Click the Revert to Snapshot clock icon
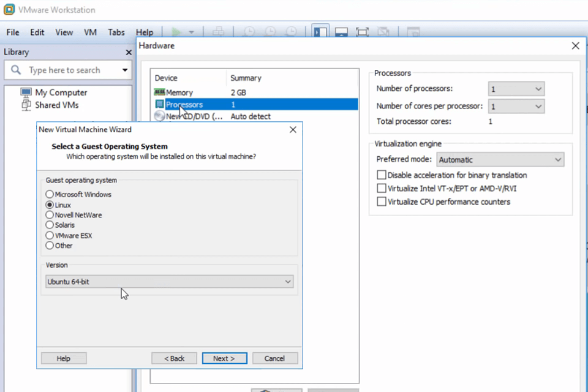588x392 pixels. (x=270, y=32)
